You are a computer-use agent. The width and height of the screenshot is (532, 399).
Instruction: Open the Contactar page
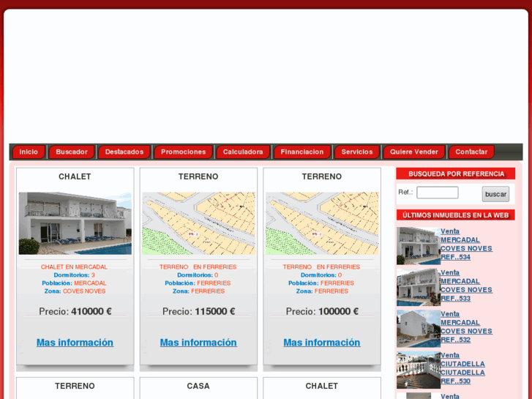471,152
